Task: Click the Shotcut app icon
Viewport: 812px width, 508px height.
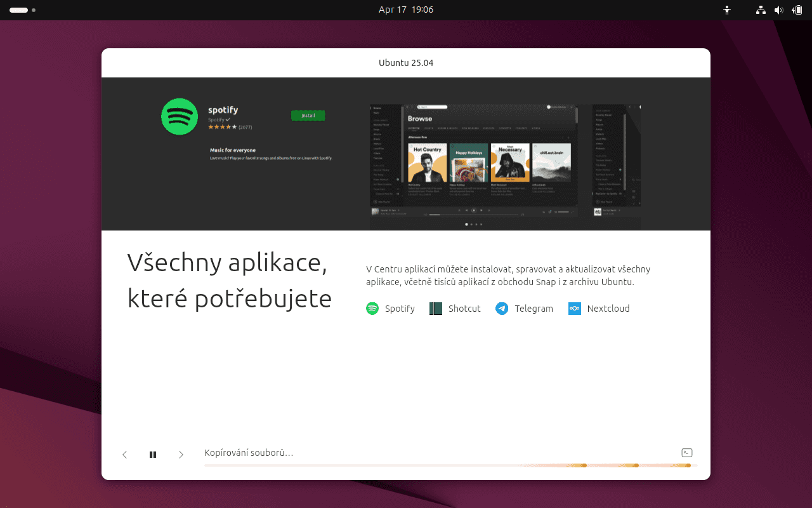Action: point(436,309)
